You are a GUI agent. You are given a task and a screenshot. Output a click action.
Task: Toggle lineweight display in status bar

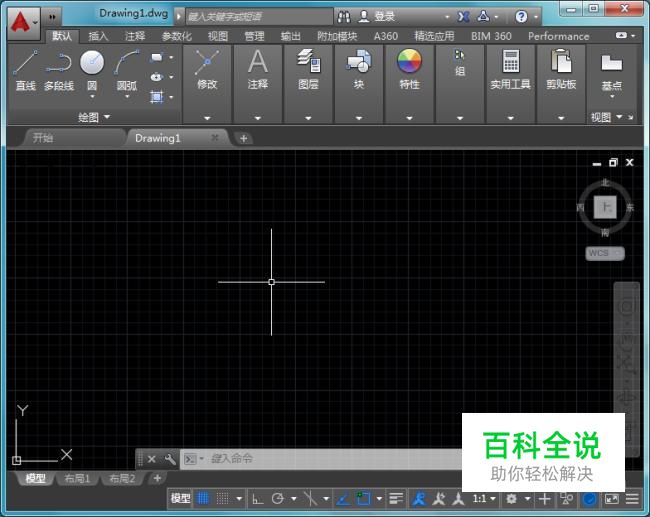tap(396, 499)
